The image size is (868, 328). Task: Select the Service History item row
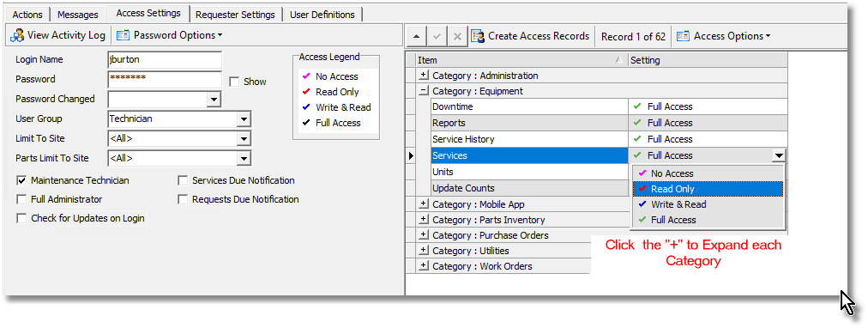pos(529,139)
